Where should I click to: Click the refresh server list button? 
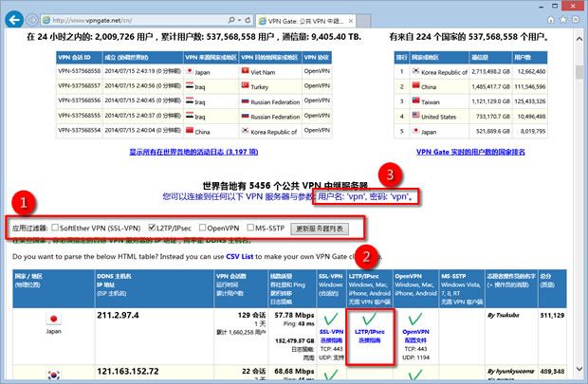320,229
